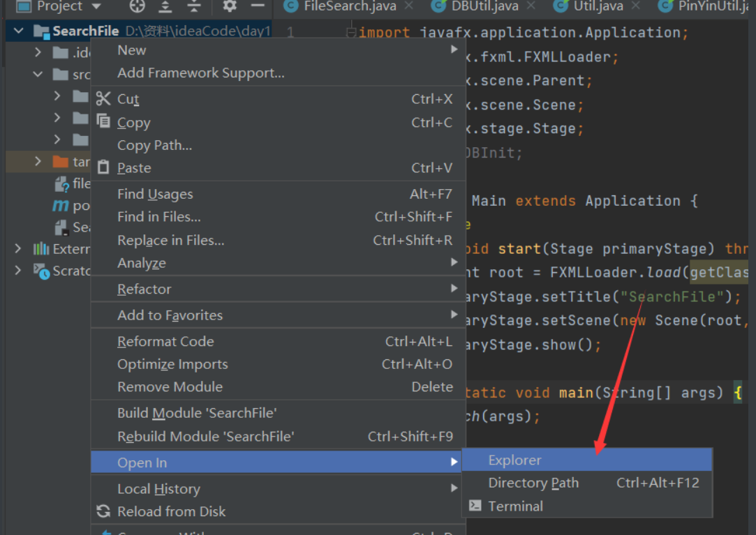Close the Util.java tab

click(x=635, y=6)
